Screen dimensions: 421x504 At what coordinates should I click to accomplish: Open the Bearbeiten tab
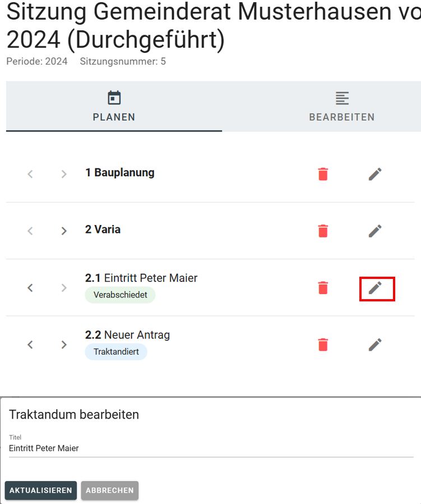[342, 107]
